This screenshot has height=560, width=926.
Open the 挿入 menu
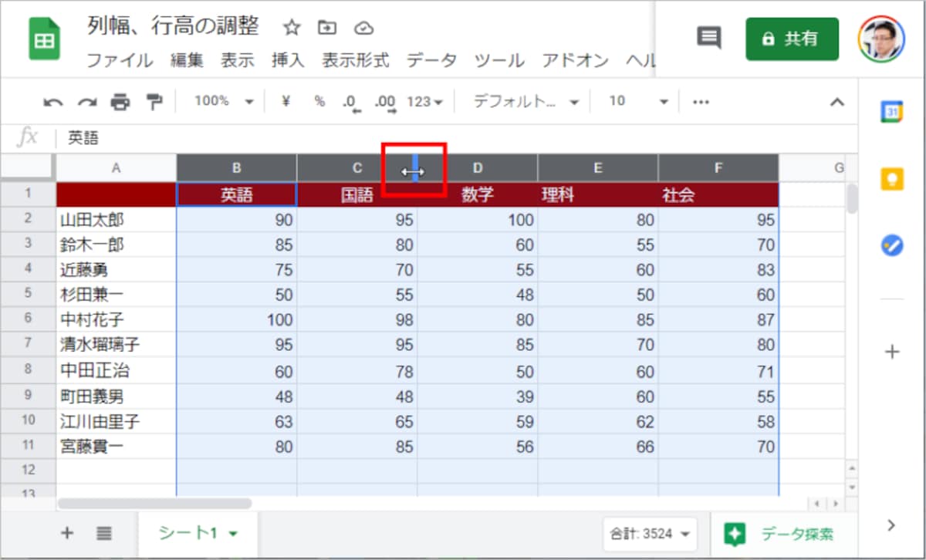coord(289,61)
